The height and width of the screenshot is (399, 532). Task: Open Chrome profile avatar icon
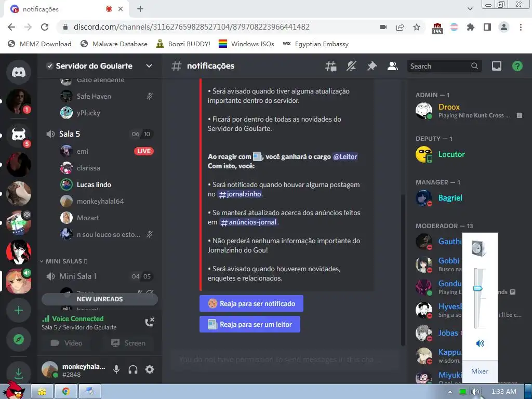click(x=504, y=27)
